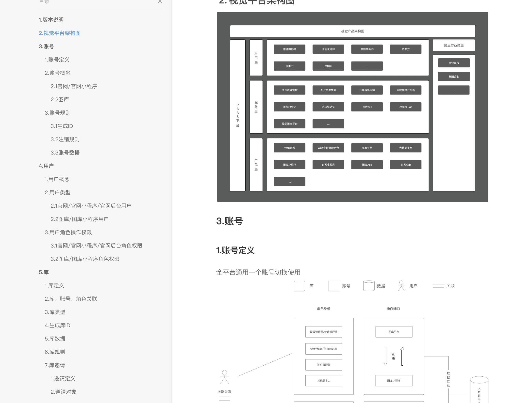
Task: Click the 视觉AI Lab block
Action: point(405,107)
